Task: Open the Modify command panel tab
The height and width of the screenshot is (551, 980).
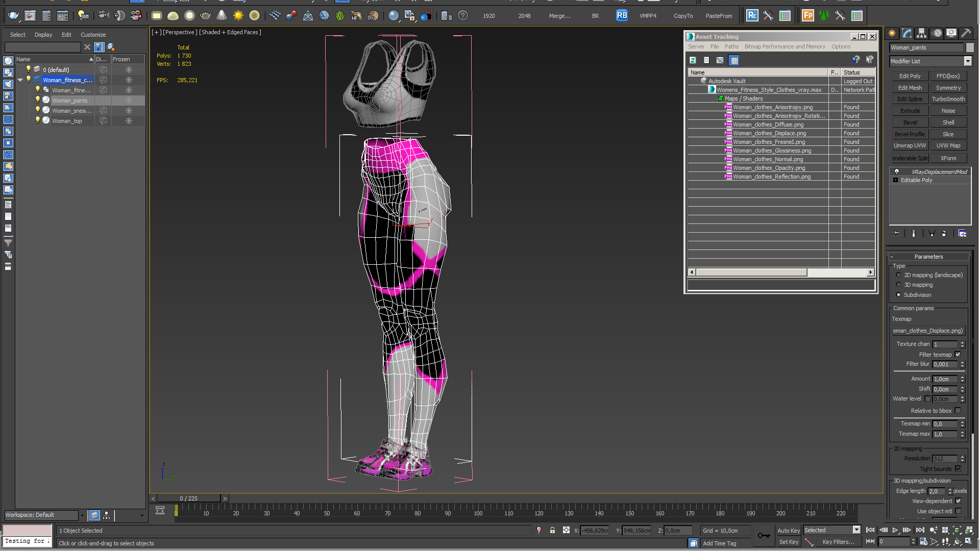Action: pos(907,33)
